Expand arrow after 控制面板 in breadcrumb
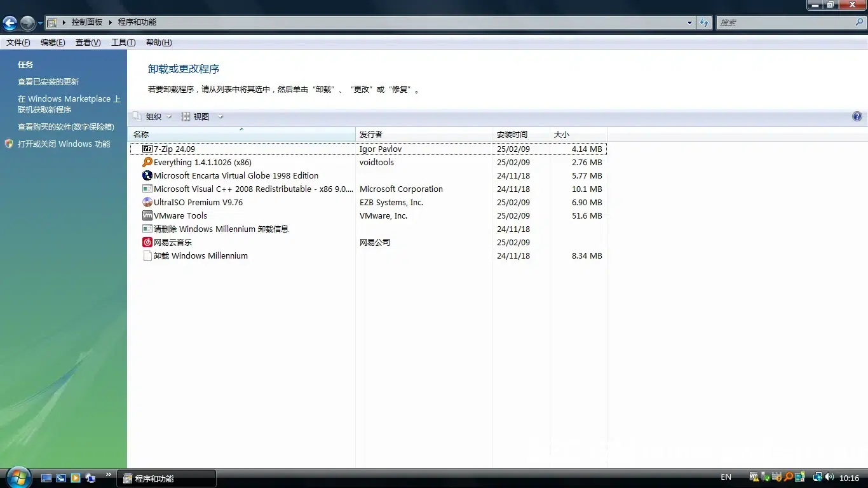The image size is (868, 488). 110,22
